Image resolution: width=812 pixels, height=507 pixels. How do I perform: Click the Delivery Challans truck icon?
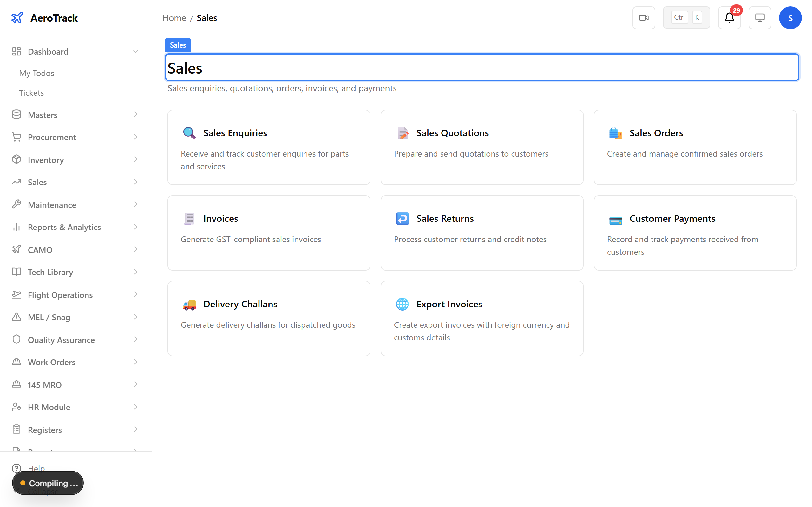190,304
